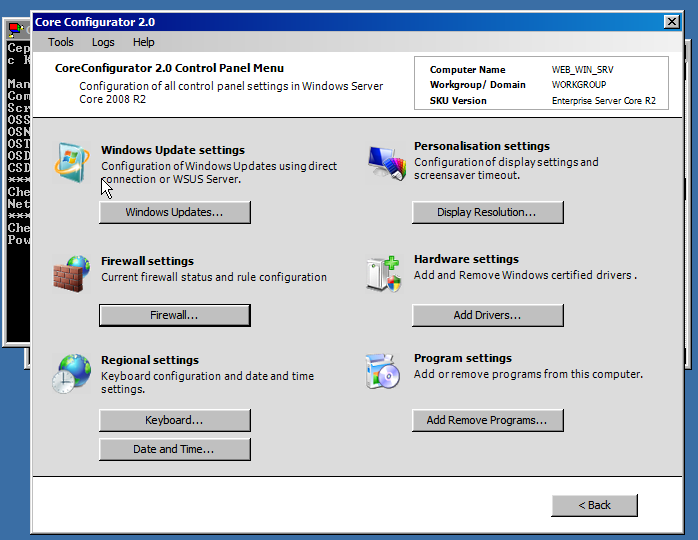This screenshot has width=698, height=540.
Task: Open Date and Time settings
Action: click(174, 449)
